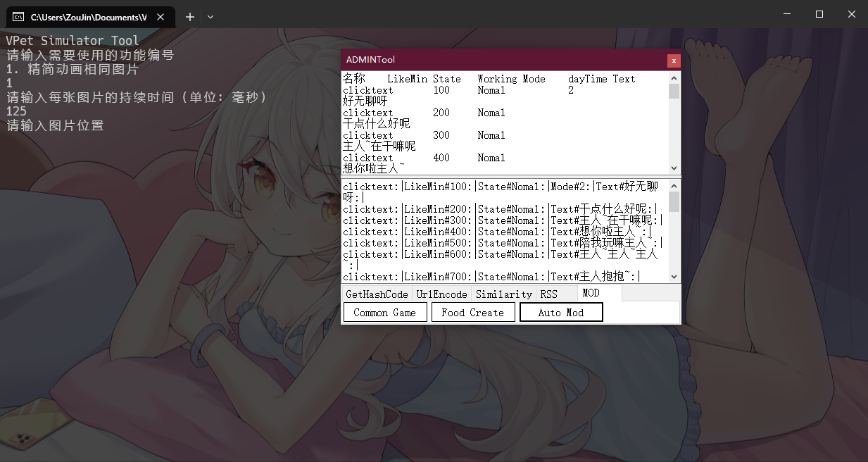Open a new terminal tab with plus
868x462 pixels.
coord(189,16)
